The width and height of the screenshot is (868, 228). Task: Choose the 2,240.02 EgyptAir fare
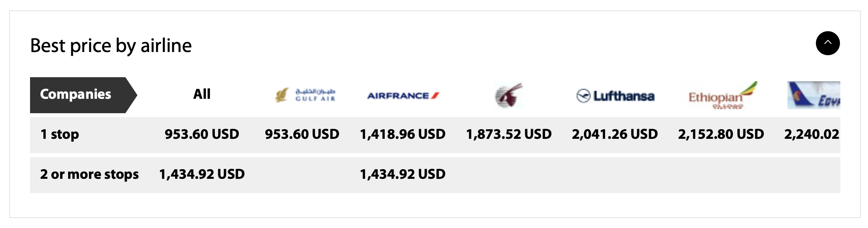point(812,134)
